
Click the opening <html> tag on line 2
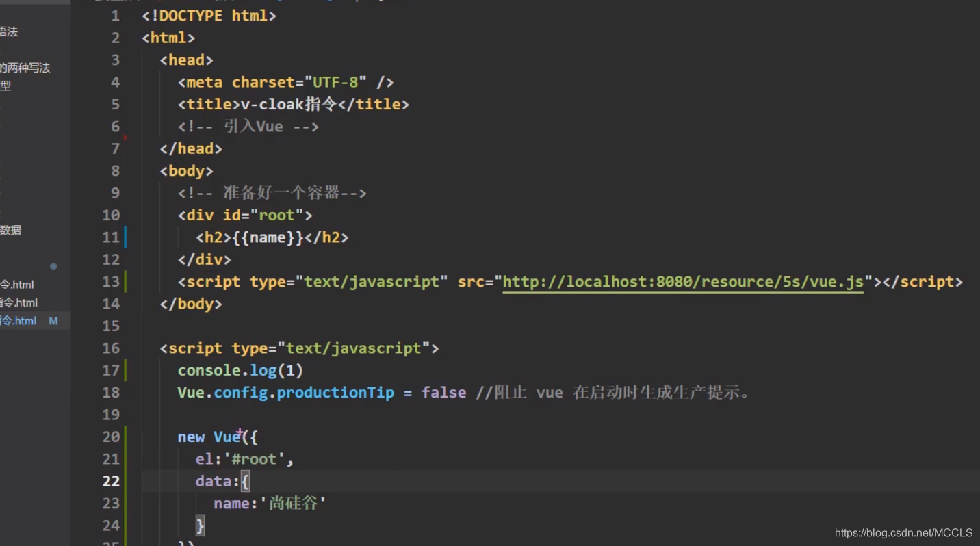[x=168, y=38]
